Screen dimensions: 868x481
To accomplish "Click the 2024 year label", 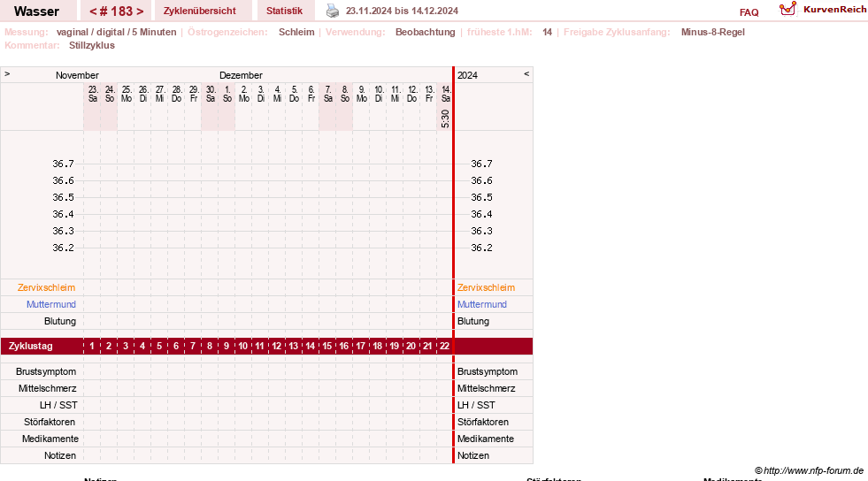I will (467, 75).
